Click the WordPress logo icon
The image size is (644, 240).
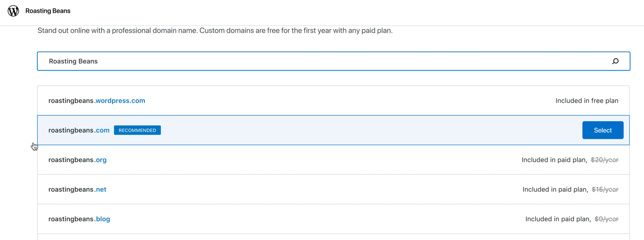click(13, 11)
